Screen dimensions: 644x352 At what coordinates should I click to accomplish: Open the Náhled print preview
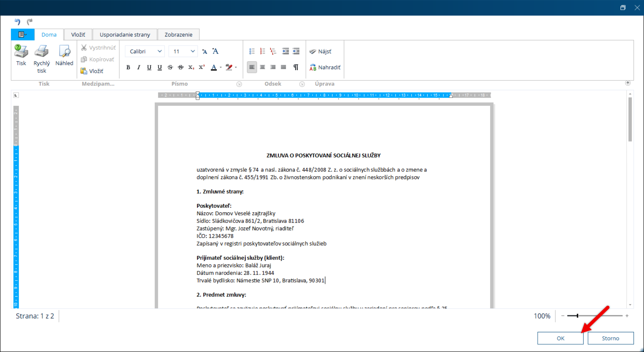tap(64, 55)
